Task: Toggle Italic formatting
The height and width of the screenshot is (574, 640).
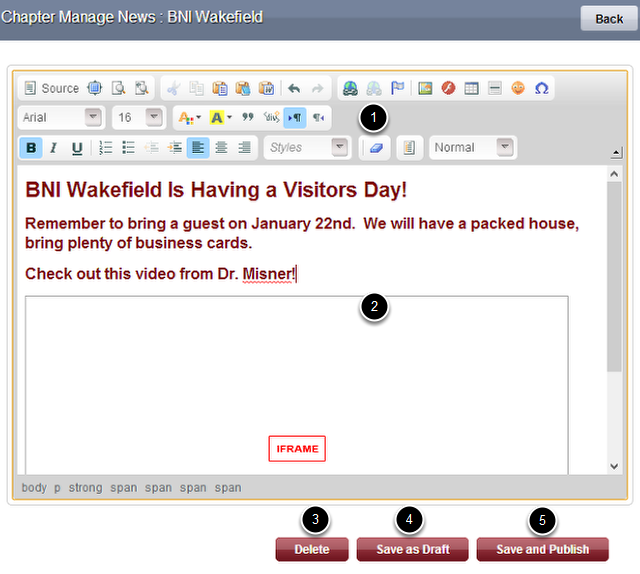Action: (54, 148)
